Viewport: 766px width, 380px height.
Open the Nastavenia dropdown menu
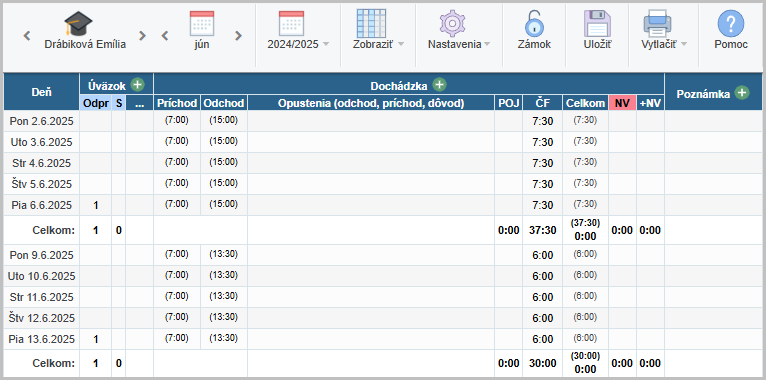tap(487, 44)
